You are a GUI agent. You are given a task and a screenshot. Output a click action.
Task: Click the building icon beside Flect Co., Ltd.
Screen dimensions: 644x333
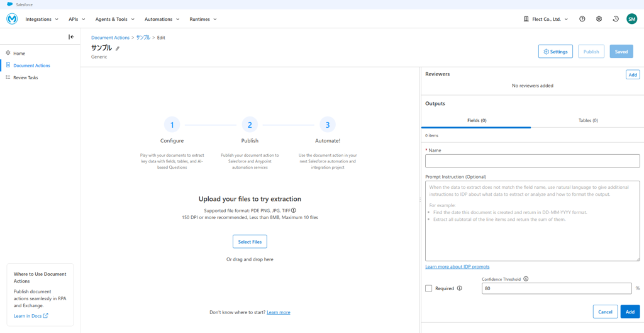pyautogui.click(x=526, y=19)
